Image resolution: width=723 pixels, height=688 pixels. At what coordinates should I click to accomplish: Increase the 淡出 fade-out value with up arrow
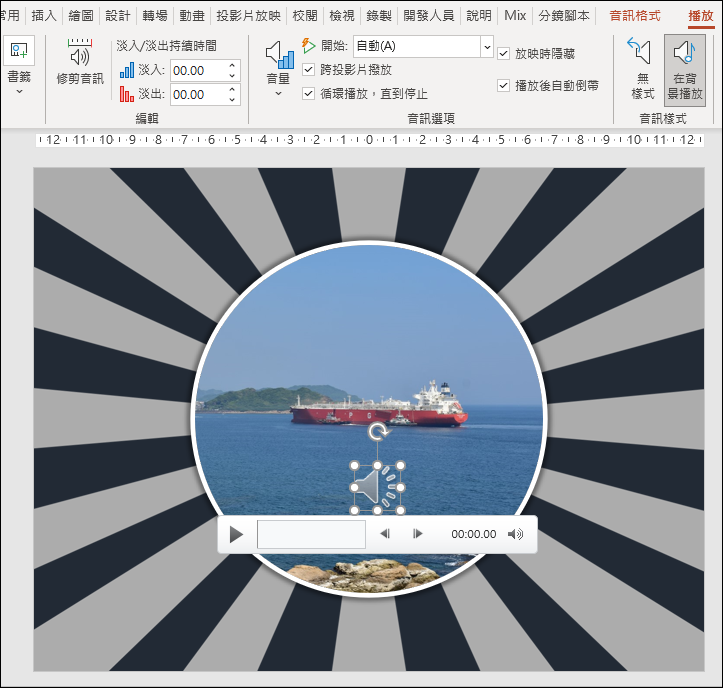tap(232, 89)
